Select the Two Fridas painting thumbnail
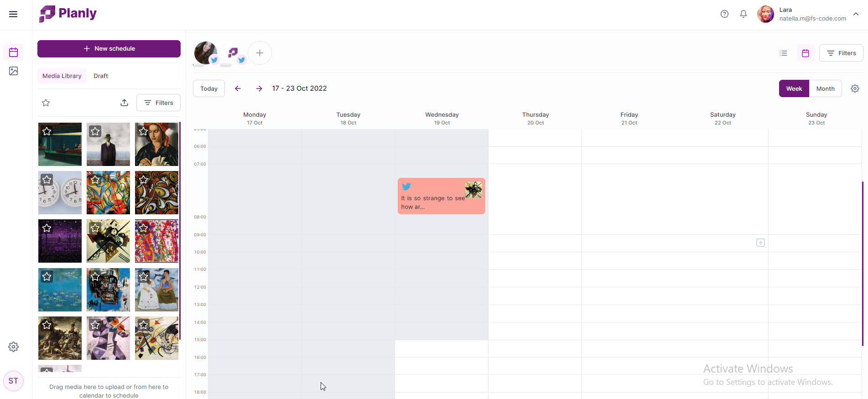 (x=156, y=290)
